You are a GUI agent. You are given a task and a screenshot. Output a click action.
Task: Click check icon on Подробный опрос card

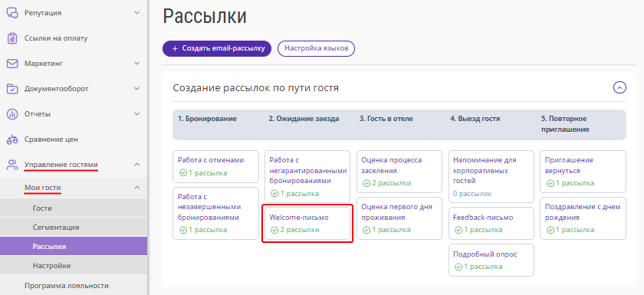tap(459, 267)
